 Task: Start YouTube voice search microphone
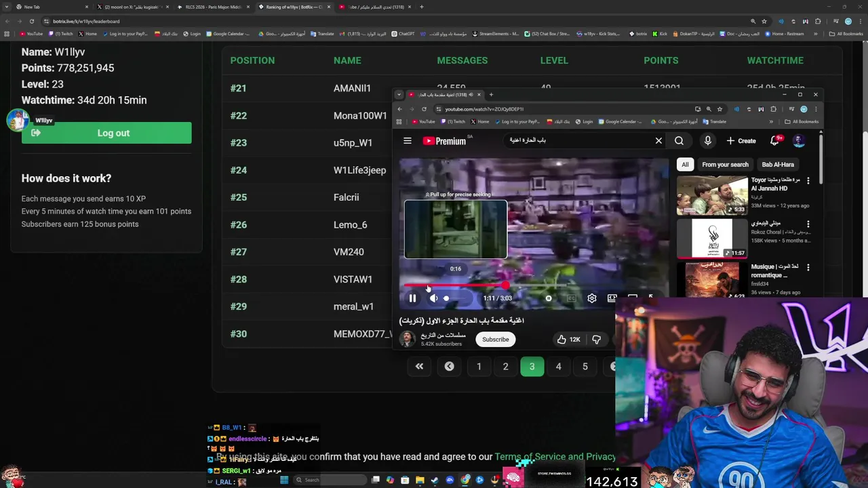(707, 141)
